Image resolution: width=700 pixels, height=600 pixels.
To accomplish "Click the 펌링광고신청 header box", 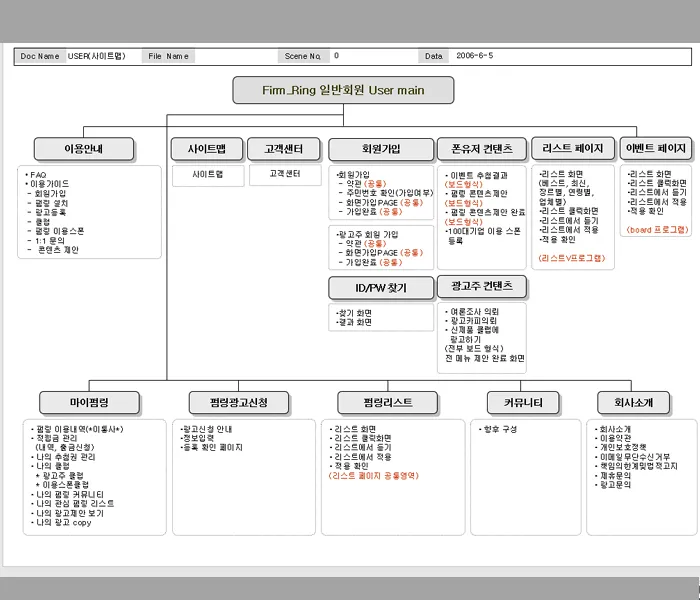I will tap(238, 403).
